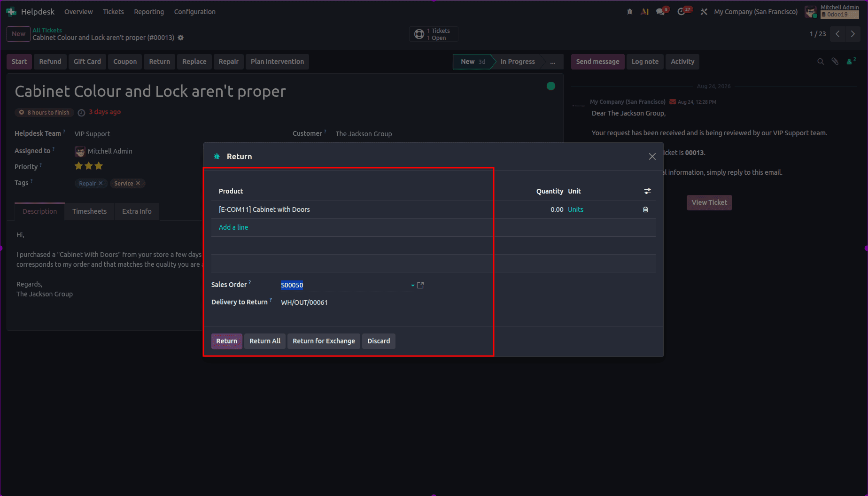Open the Reporting menu

point(149,11)
